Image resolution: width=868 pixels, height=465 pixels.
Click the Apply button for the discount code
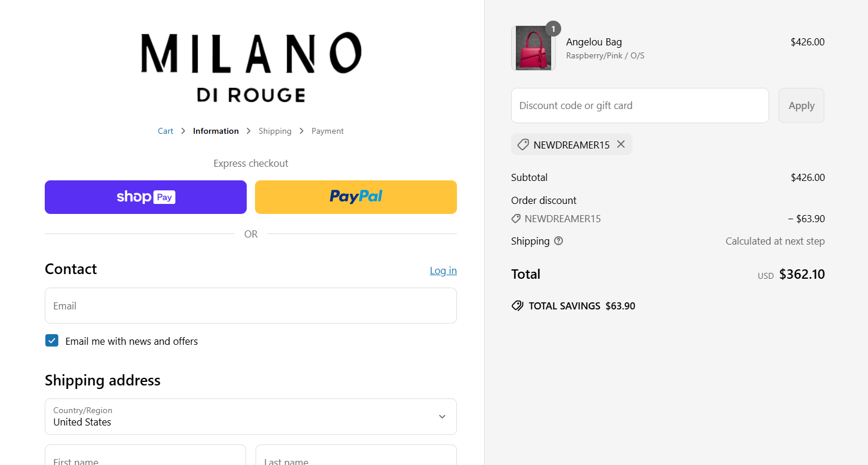(801, 105)
